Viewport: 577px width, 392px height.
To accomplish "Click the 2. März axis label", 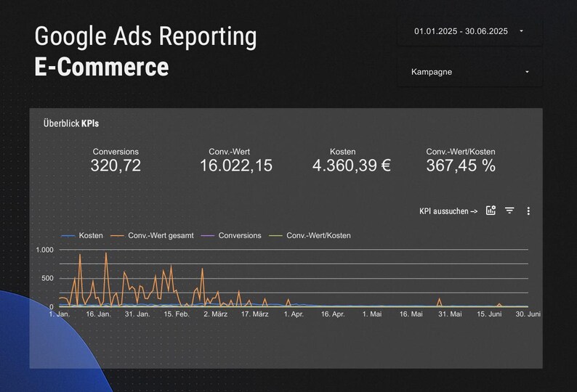I will coord(216,314).
